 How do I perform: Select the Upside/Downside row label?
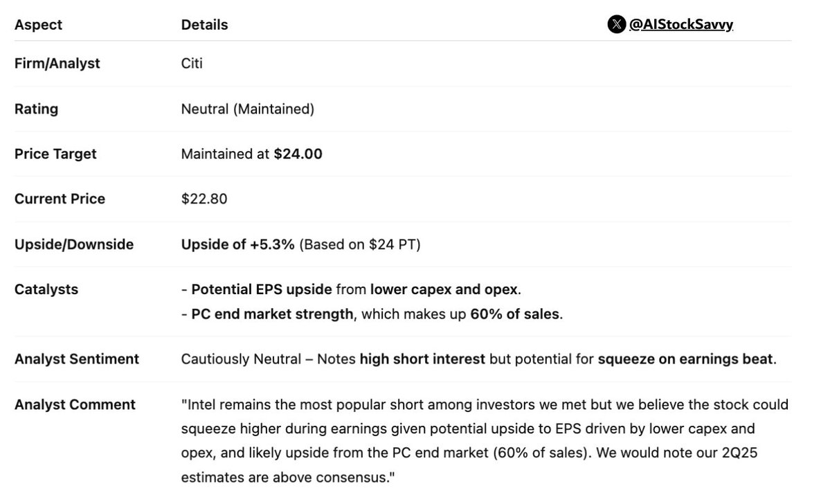(x=74, y=244)
